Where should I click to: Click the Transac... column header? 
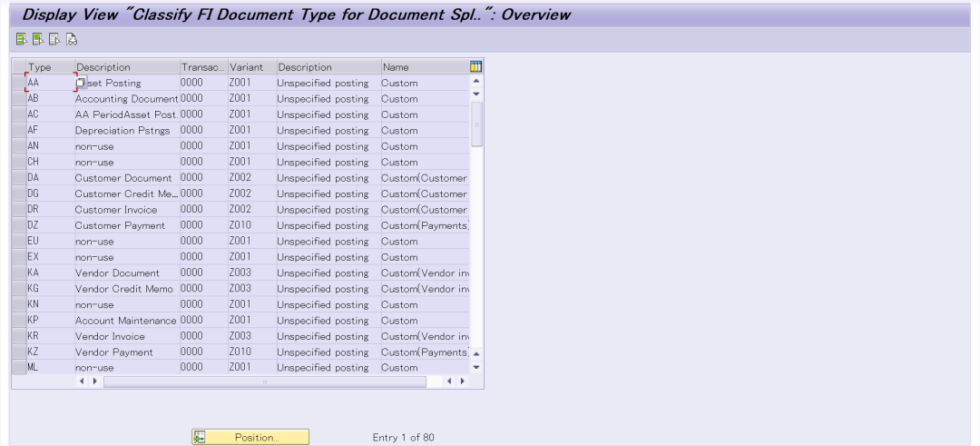[204, 67]
